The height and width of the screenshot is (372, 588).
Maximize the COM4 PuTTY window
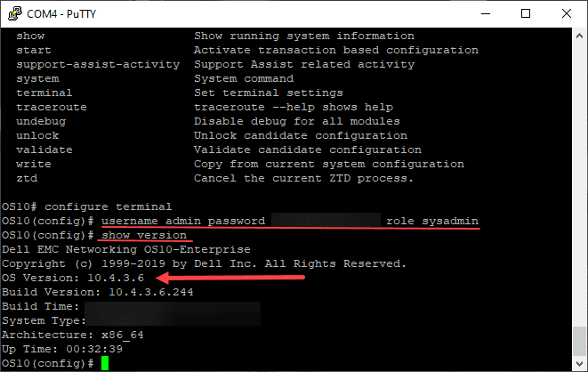527,12
